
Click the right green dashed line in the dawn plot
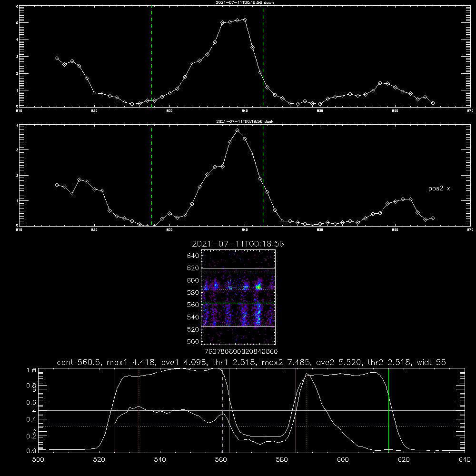point(263,56)
